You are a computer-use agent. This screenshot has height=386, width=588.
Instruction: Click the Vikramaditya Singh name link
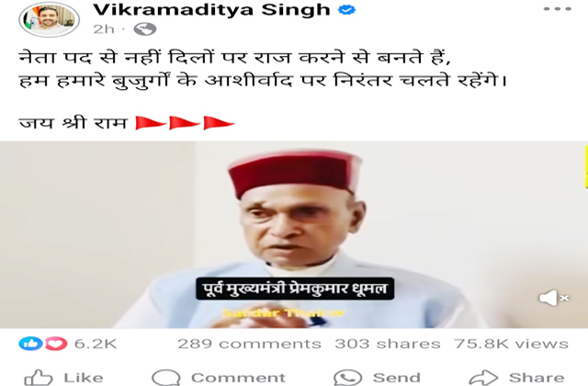tap(212, 10)
